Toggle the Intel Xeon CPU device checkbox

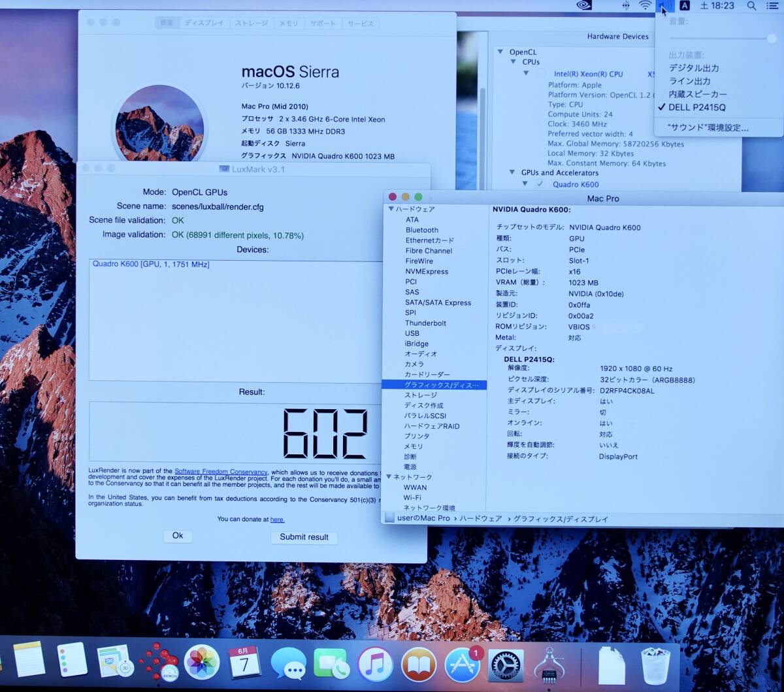[x=541, y=74]
